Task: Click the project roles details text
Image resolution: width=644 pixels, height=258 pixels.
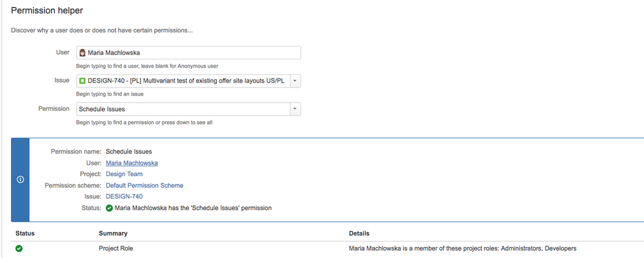Action: 463,248
